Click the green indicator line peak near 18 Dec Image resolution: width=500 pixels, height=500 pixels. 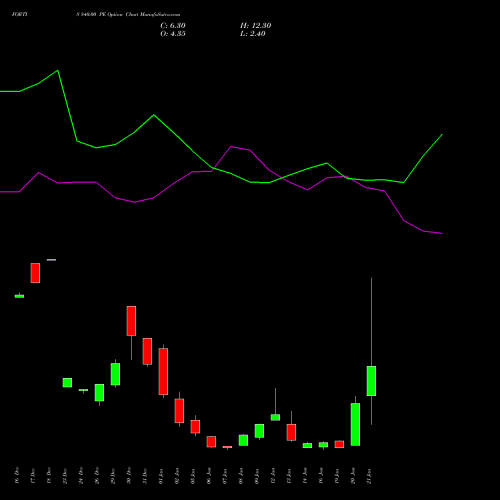[58, 70]
